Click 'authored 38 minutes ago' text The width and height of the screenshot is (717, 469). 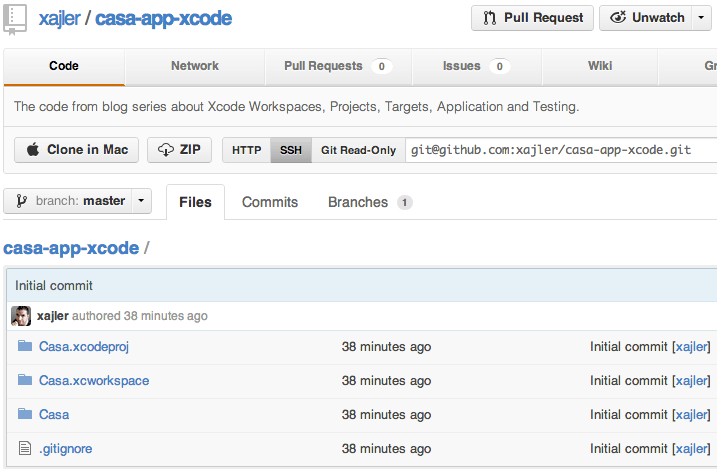point(140,316)
